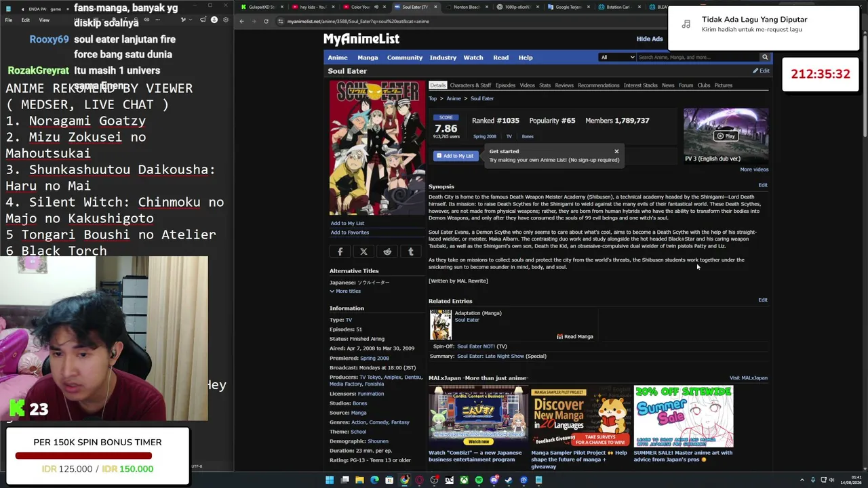The height and width of the screenshot is (488, 868).
Task: Open the Watch navigation menu
Action: tap(473, 58)
